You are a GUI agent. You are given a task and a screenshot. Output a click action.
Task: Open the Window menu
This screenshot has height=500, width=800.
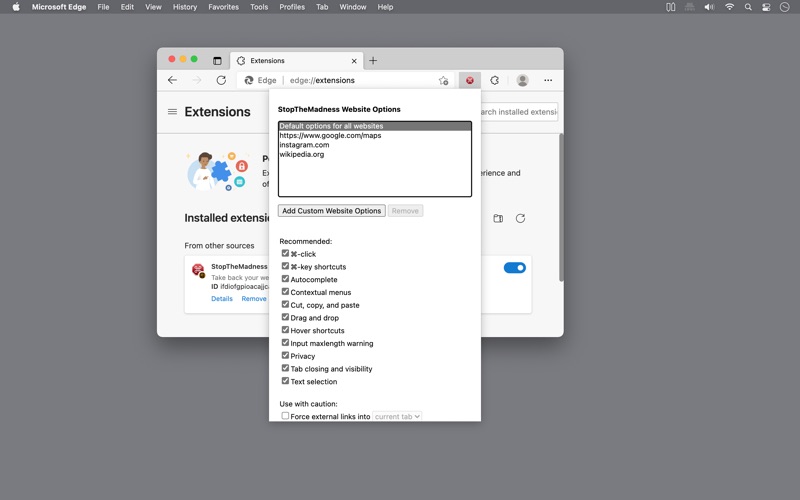pos(353,7)
